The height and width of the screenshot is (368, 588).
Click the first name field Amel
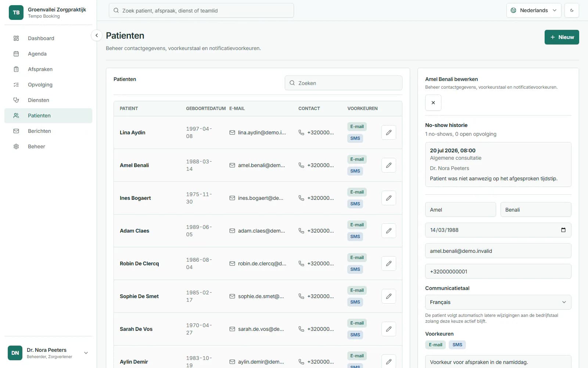[x=460, y=210]
